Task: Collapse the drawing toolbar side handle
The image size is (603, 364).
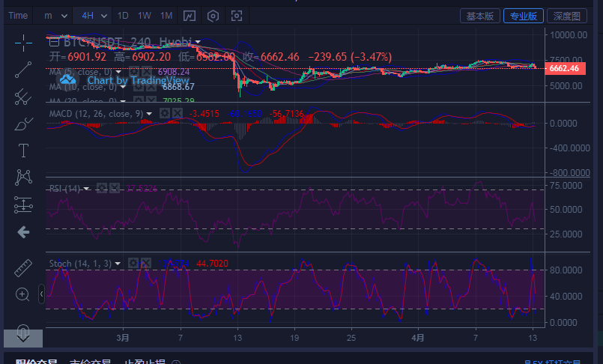Action: (41, 294)
